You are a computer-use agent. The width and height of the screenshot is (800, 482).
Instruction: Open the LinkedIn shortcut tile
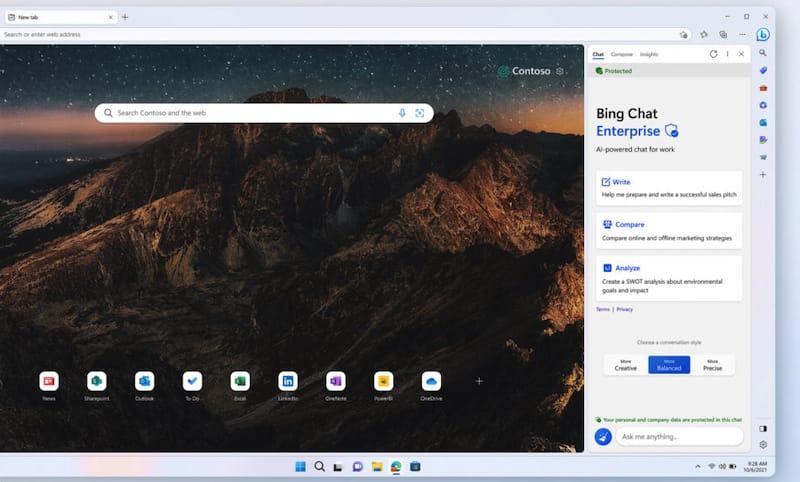coord(288,381)
